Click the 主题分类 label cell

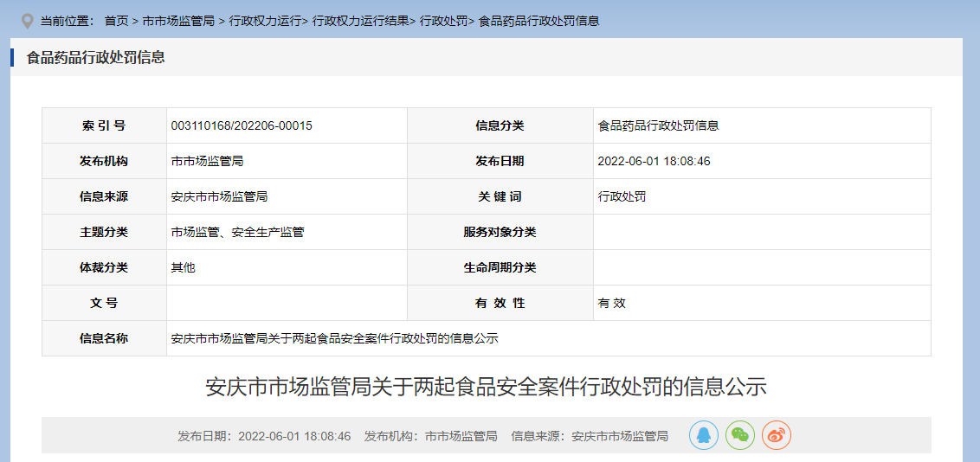pyautogui.click(x=104, y=232)
